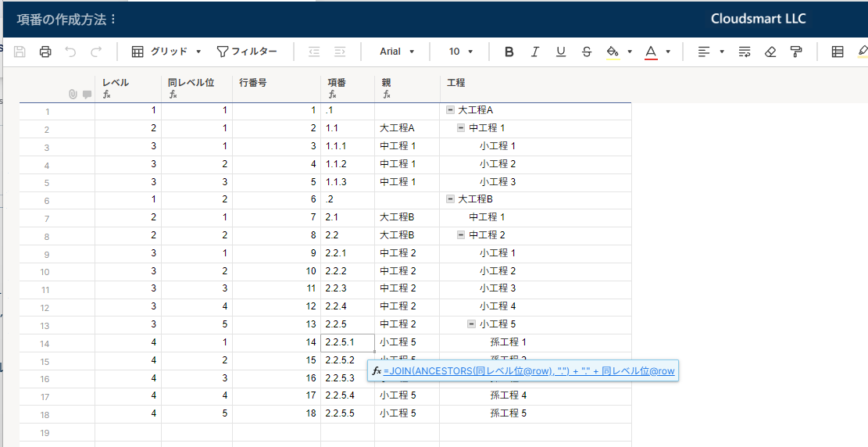Click the background fill color bucket

pyautogui.click(x=613, y=52)
